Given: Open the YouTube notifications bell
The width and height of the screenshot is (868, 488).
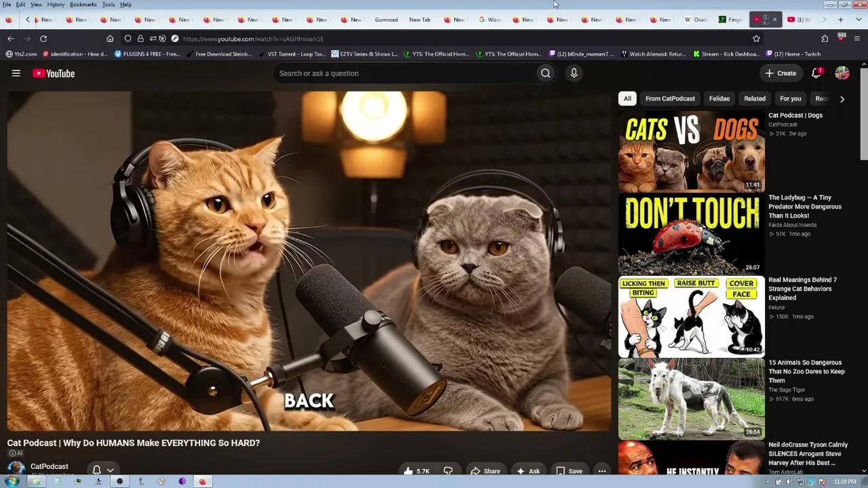Looking at the screenshot, I should coord(817,73).
